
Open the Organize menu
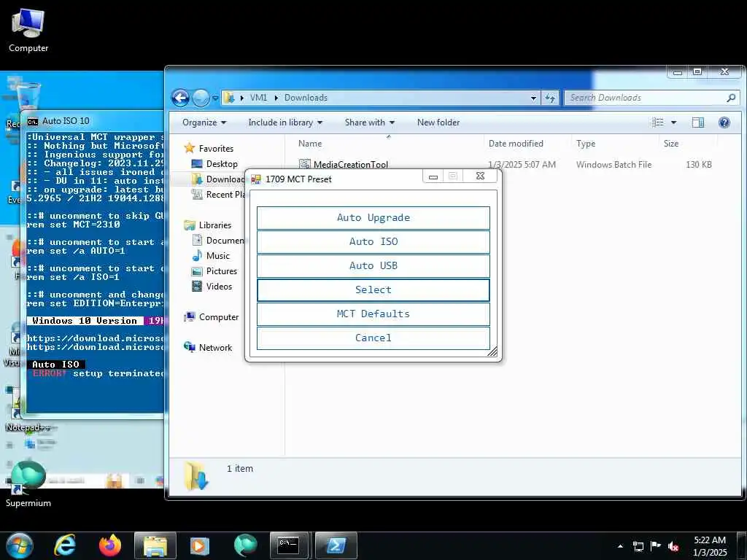pos(204,122)
